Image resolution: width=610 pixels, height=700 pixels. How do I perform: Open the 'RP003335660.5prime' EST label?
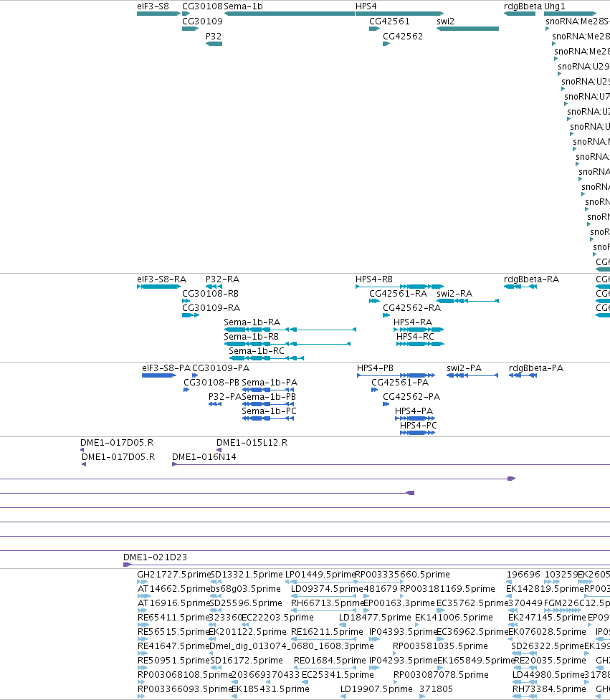(402, 574)
